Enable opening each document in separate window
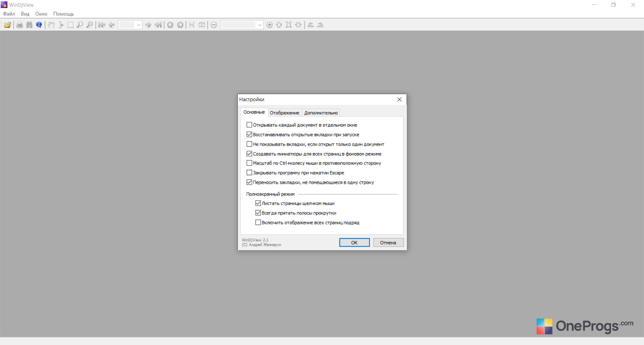This screenshot has height=345, width=644. click(x=302, y=125)
